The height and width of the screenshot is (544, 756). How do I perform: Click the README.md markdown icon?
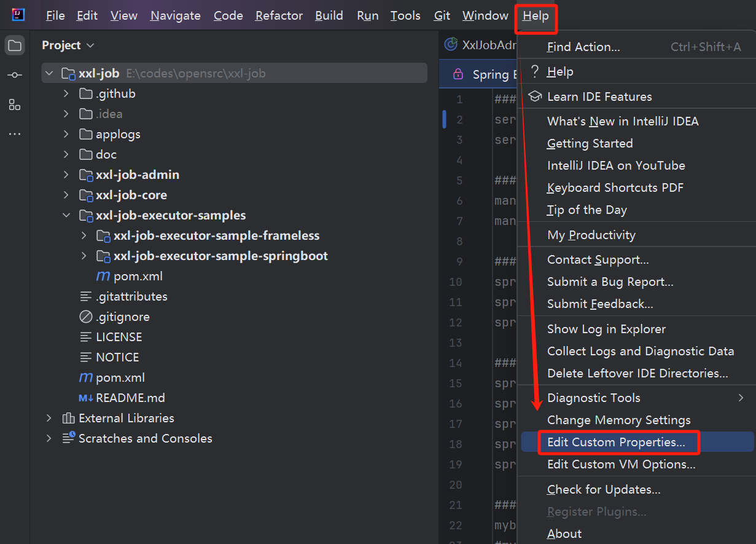pos(86,398)
